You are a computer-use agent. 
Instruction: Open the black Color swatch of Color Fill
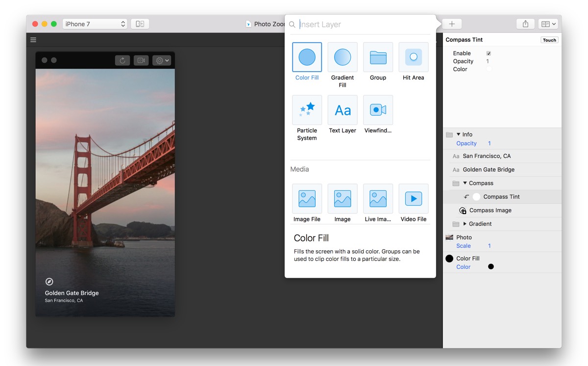click(x=491, y=267)
